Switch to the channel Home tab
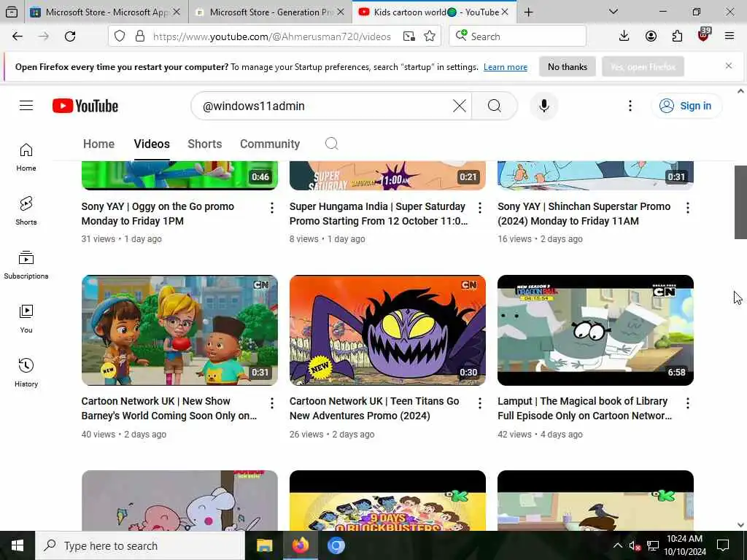This screenshot has width=747, height=560. tap(98, 144)
